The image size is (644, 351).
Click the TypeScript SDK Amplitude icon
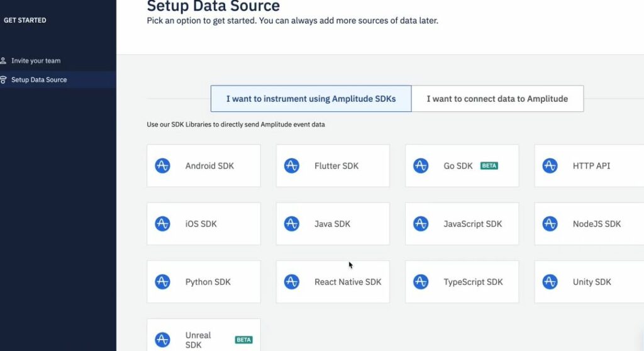421,282
